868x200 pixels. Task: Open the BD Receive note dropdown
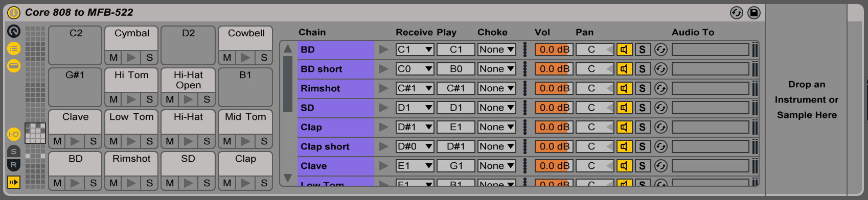(415, 49)
